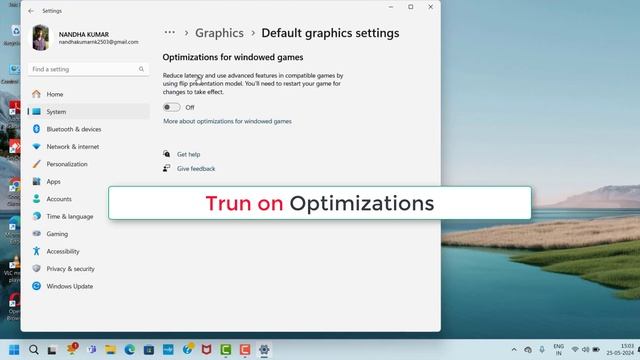This screenshot has height=360, width=640.
Task: Show hidden tray icons chevron
Action: (514, 350)
